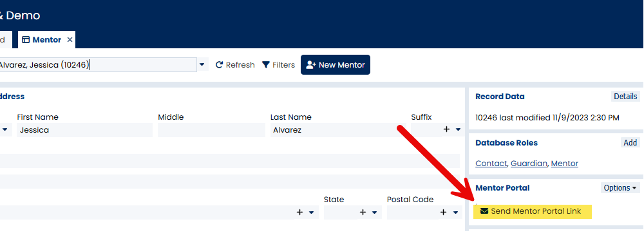644x235 pixels.
Task: Add a Database Role
Action: tap(630, 142)
